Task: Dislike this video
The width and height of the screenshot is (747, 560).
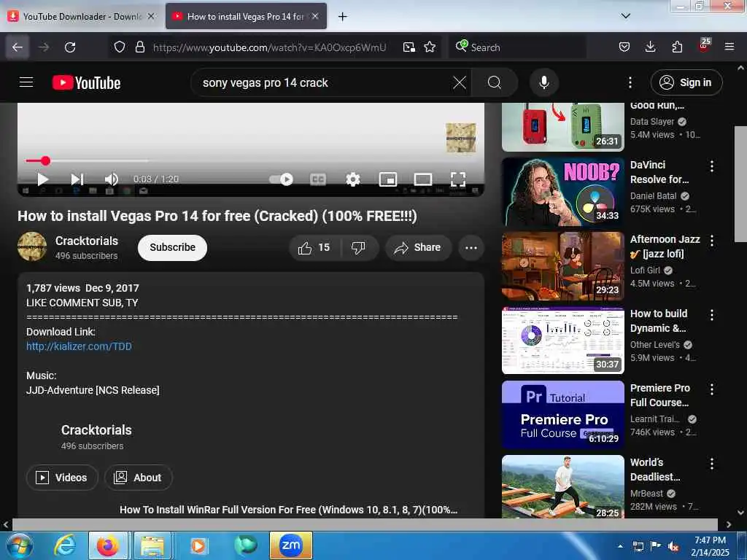Action: tap(358, 248)
